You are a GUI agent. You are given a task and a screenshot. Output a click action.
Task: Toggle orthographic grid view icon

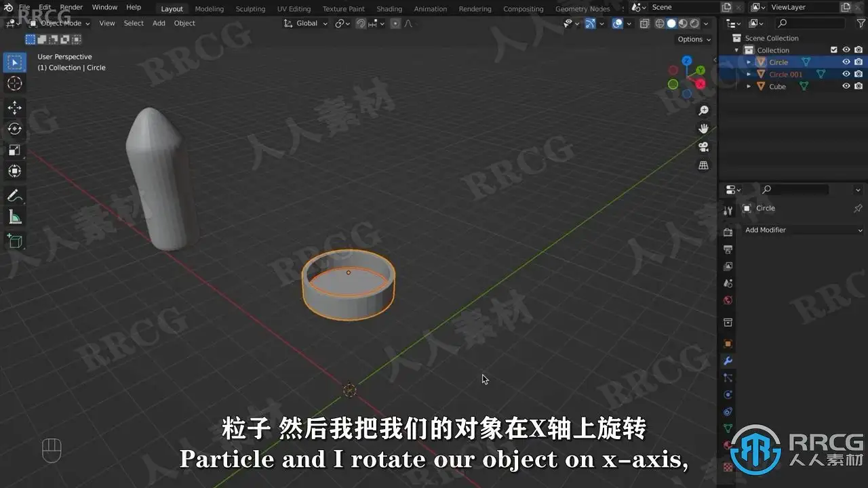point(703,165)
